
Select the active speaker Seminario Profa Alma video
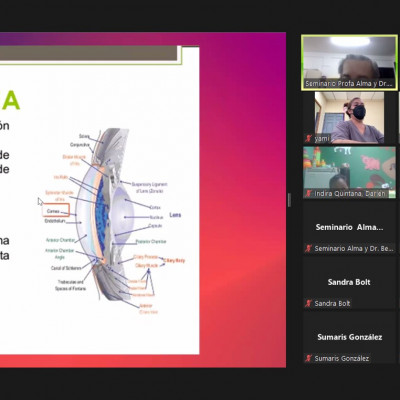[x=349, y=63]
